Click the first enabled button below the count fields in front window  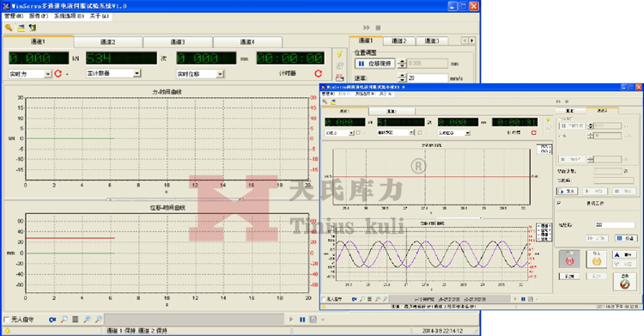click(x=568, y=191)
